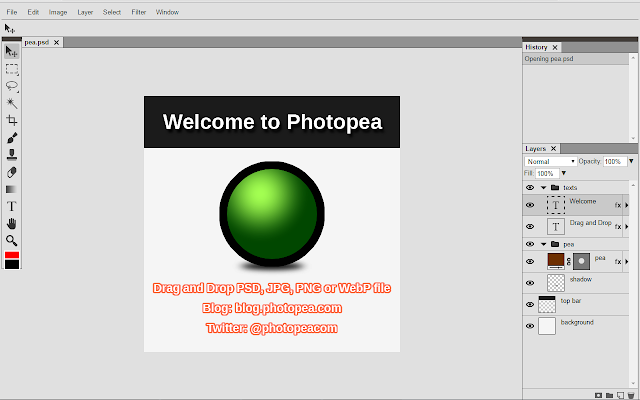640x400 pixels.
Task: Open the Select menu
Action: tap(112, 12)
